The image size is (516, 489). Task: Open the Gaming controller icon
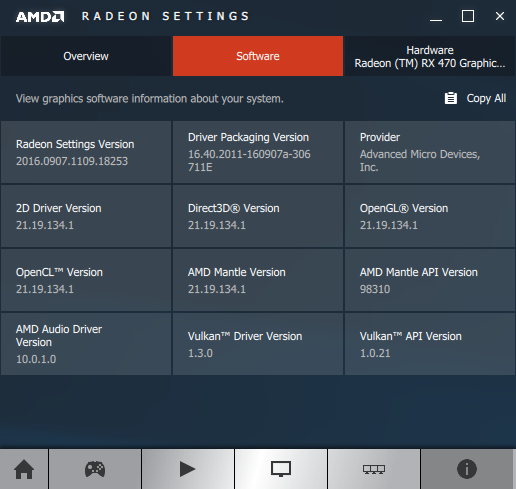point(95,469)
